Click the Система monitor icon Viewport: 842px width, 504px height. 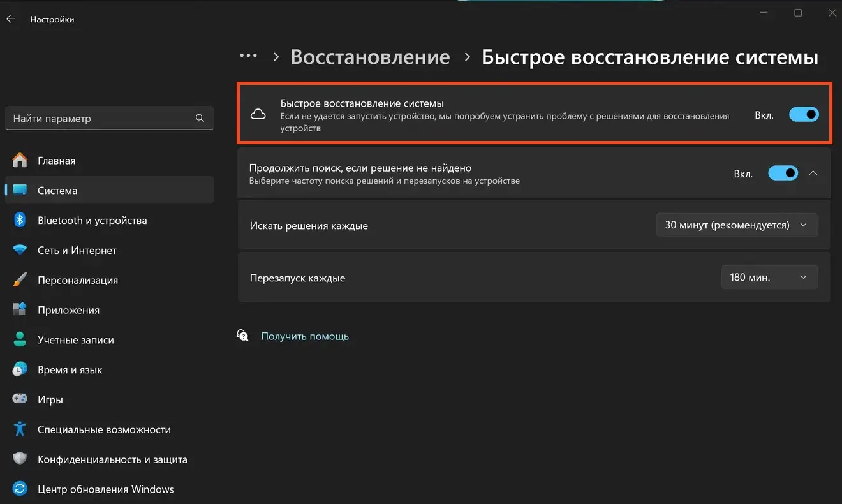(x=20, y=190)
